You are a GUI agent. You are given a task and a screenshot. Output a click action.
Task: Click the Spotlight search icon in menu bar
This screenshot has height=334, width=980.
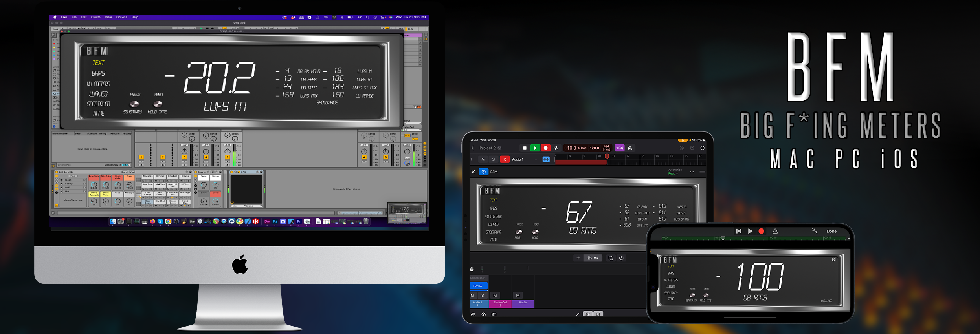coord(367,17)
